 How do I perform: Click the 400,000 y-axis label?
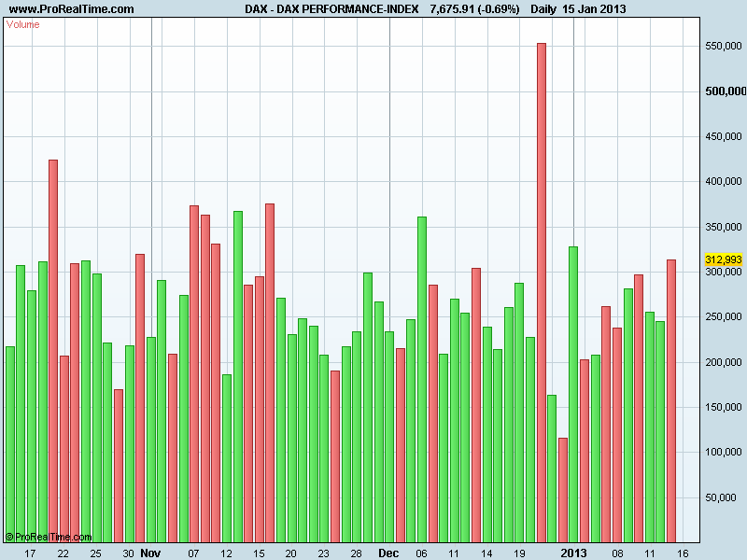click(x=723, y=181)
